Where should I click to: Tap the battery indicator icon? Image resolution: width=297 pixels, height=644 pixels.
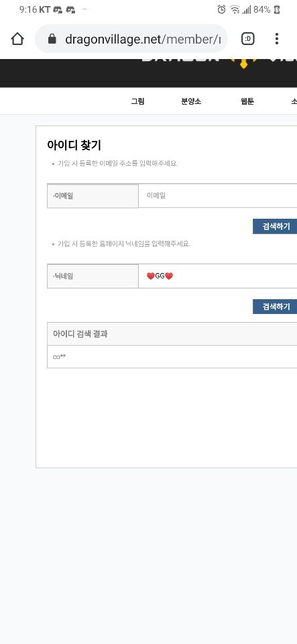(x=277, y=9)
